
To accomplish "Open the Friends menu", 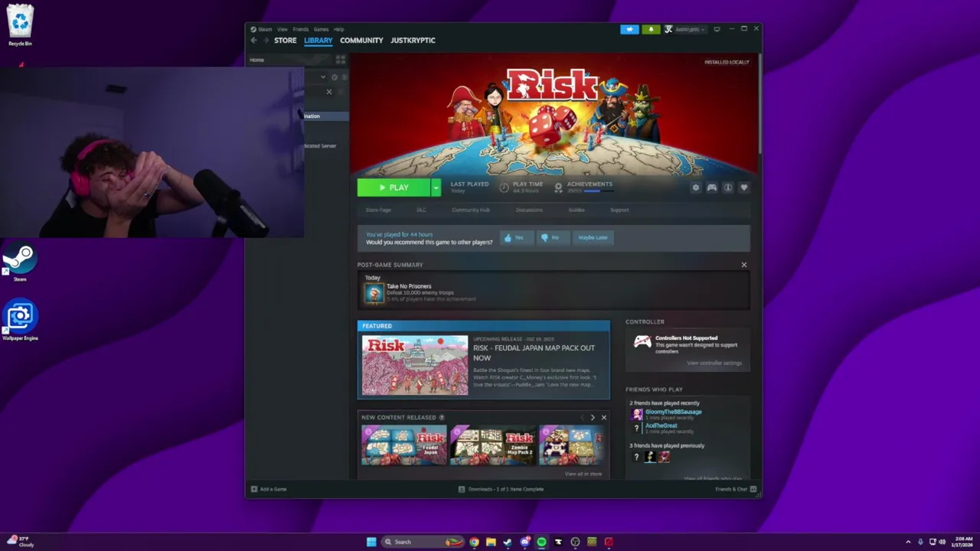I will (x=301, y=29).
